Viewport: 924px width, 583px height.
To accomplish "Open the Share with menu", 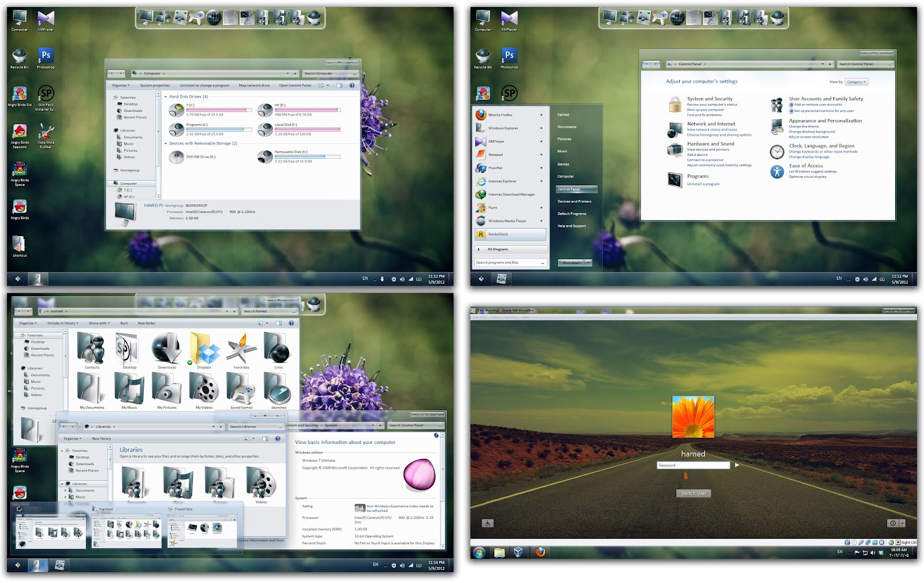I will click(x=97, y=323).
